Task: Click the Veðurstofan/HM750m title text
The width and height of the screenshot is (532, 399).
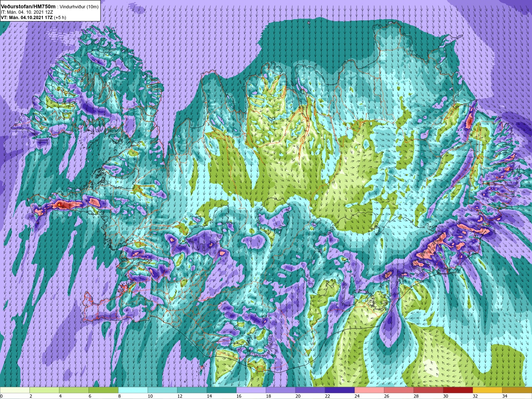Action: tap(28, 6)
